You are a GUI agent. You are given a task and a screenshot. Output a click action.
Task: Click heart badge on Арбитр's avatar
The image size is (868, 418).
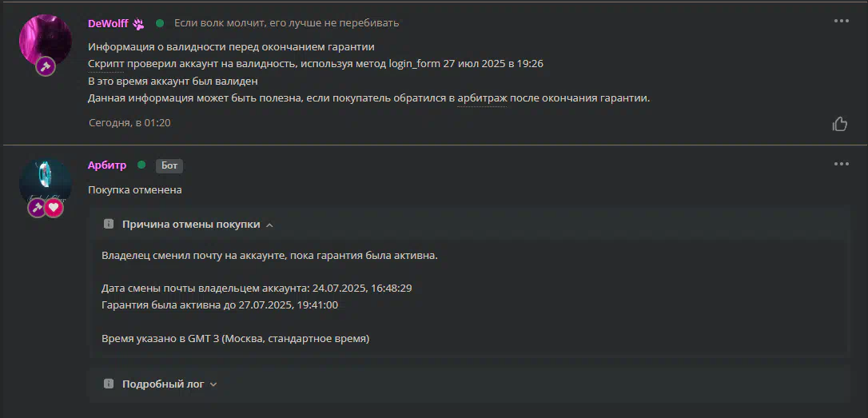tap(54, 208)
